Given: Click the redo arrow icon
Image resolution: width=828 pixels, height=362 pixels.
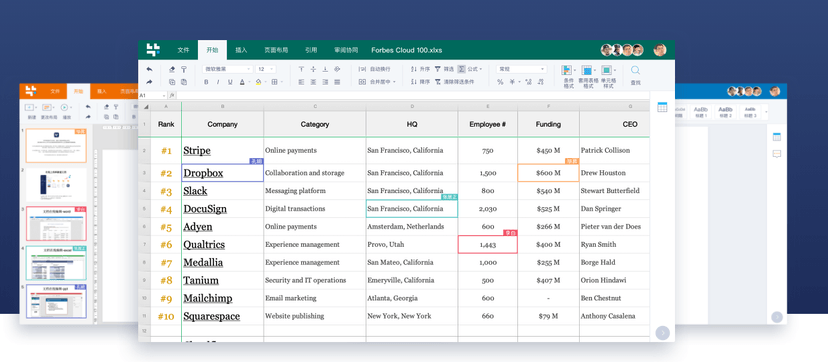Looking at the screenshot, I should click(x=149, y=82).
